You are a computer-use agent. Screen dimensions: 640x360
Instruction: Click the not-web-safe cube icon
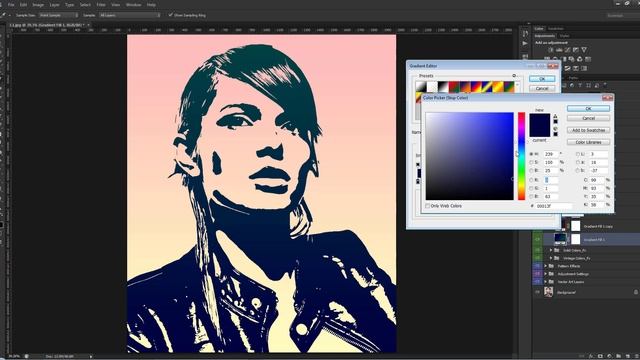(556, 129)
